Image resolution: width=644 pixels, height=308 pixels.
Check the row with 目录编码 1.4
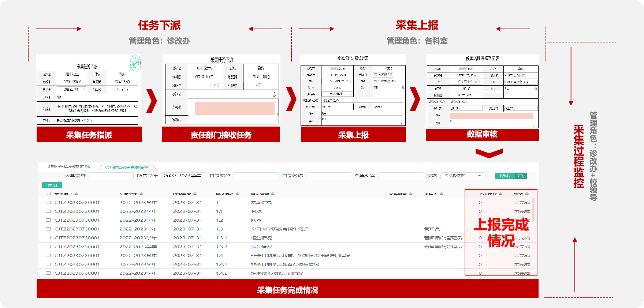[48, 255]
